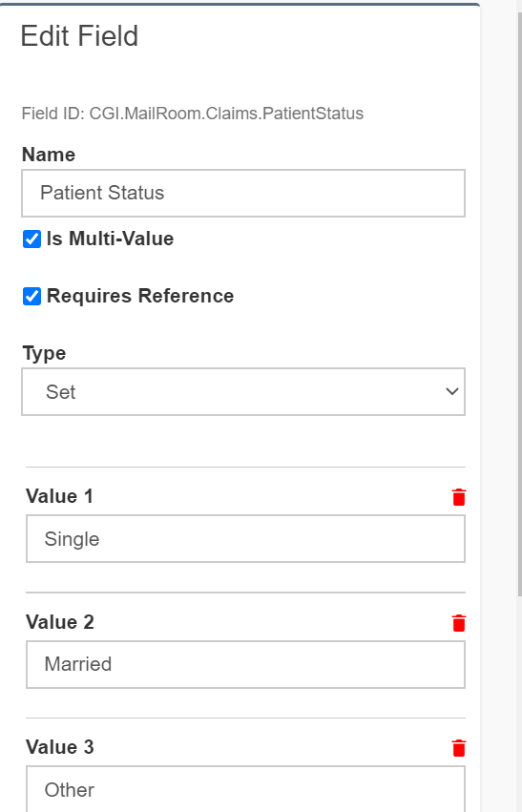Click into the Single value input box
Image resolution: width=522 pixels, height=812 pixels.
click(245, 538)
